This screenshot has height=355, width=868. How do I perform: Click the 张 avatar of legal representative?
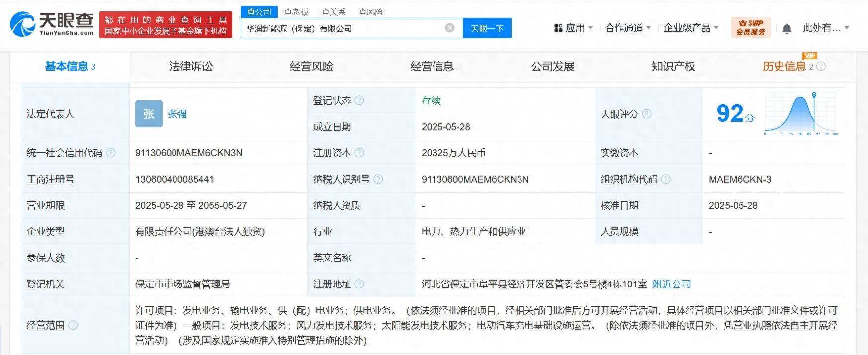coord(149,114)
